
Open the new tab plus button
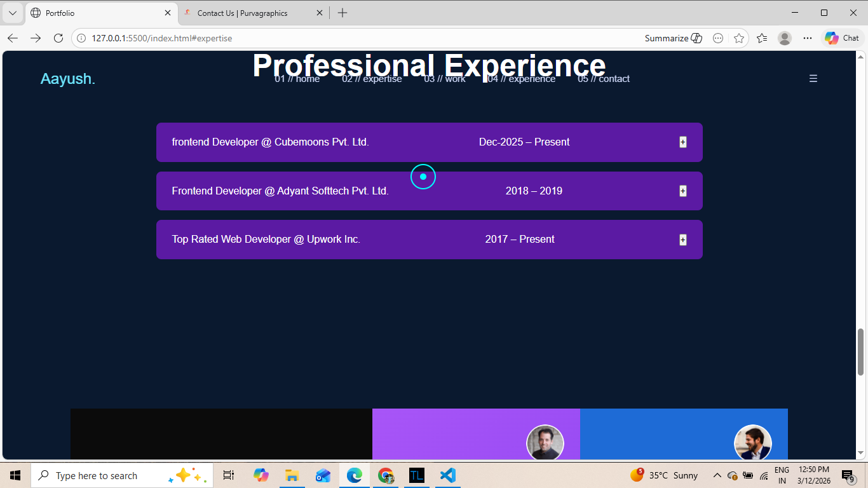pyautogui.click(x=342, y=13)
